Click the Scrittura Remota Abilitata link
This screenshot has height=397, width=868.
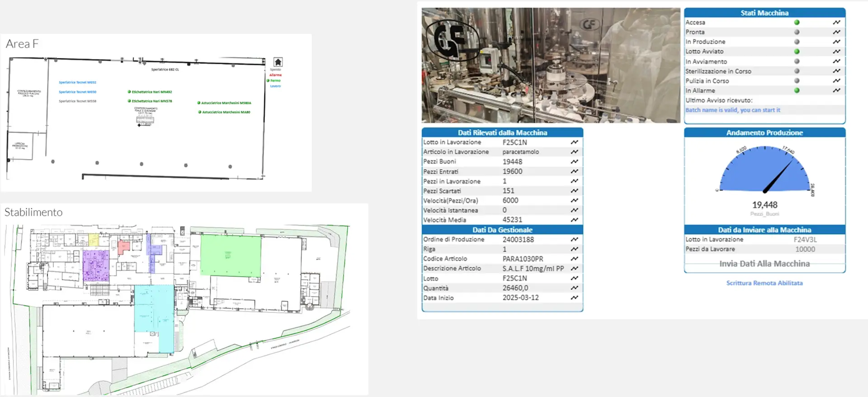[x=764, y=283]
